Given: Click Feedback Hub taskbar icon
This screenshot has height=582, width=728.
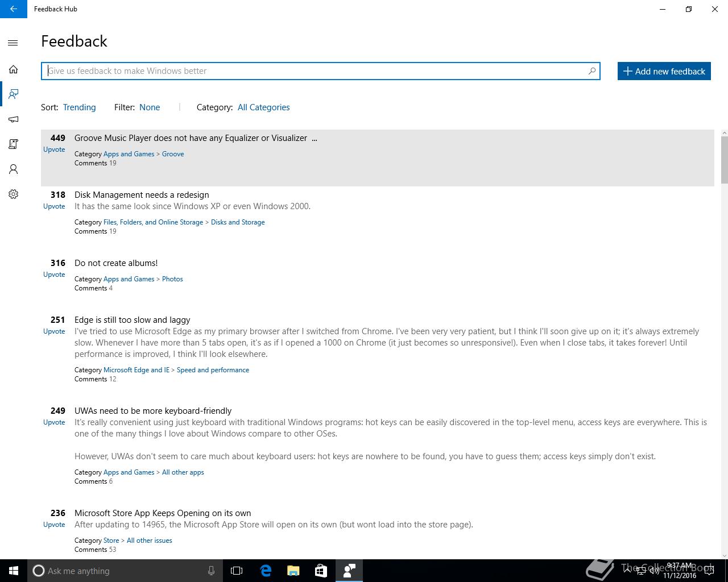Looking at the screenshot, I should pos(349,571).
